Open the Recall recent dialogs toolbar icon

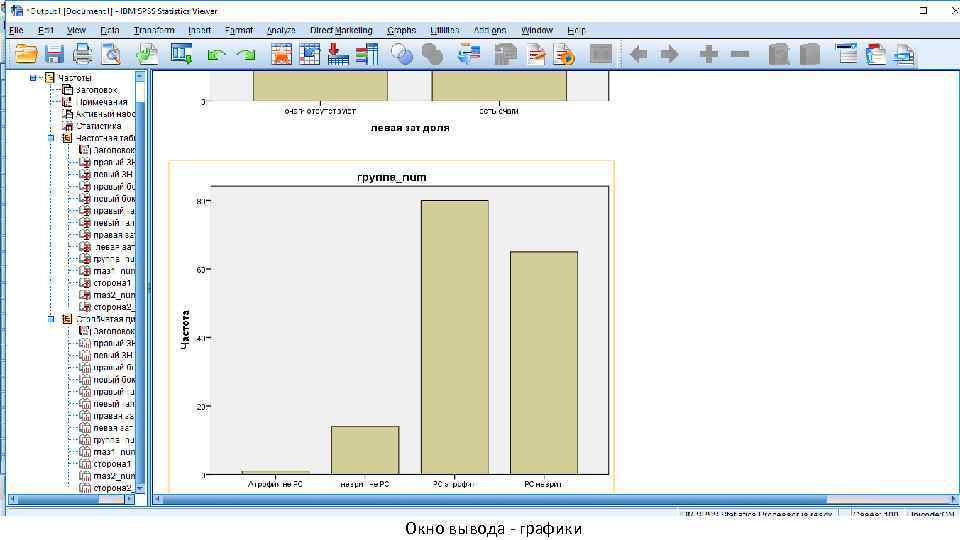click(181, 54)
